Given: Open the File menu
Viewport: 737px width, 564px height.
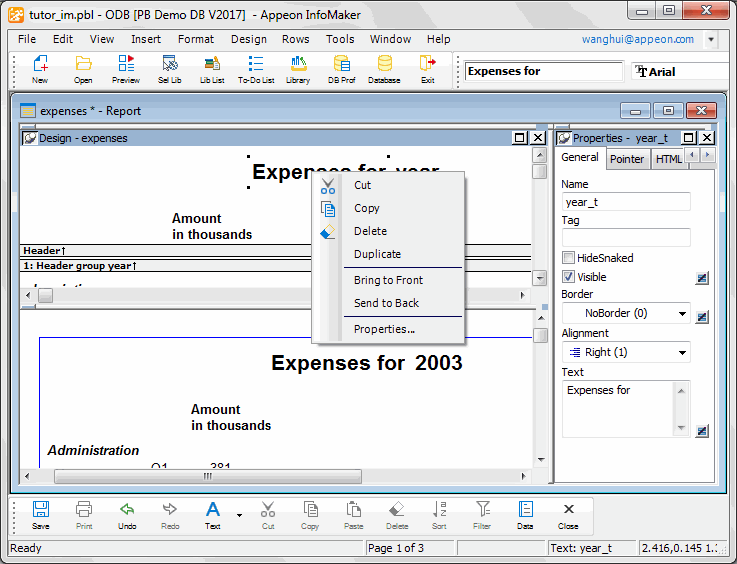Looking at the screenshot, I should point(27,39).
